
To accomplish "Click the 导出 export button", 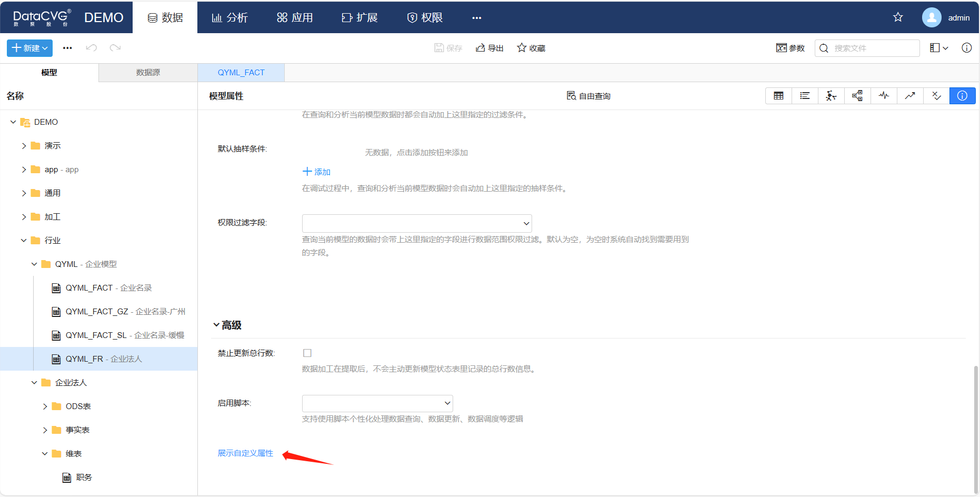I will [489, 48].
